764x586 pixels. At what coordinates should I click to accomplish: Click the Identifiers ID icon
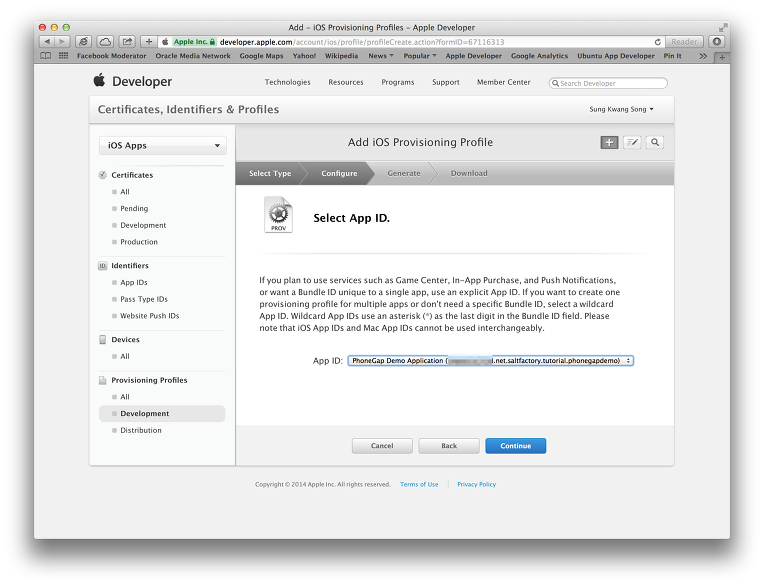(x=102, y=265)
